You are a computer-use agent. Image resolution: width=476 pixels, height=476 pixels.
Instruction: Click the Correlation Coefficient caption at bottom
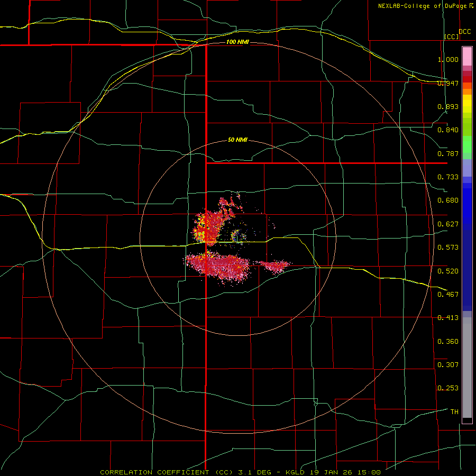click(x=240, y=472)
